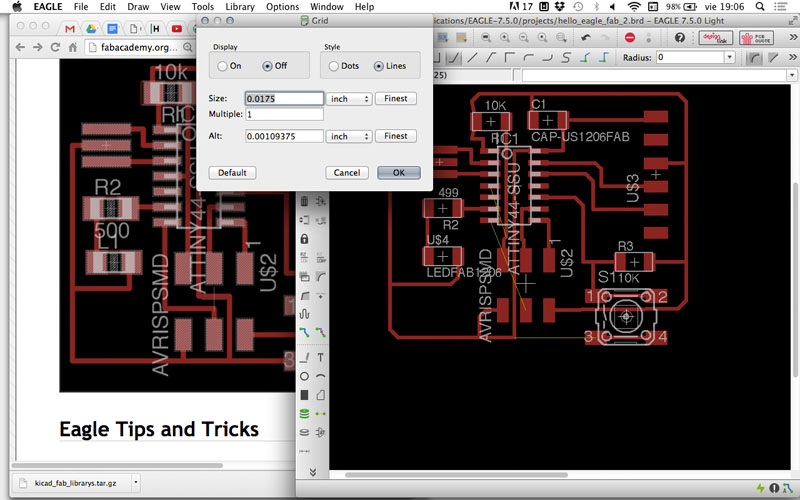Viewport: 800px width, 500px height.
Task: Open the File menu
Action: pyautogui.click(x=81, y=7)
